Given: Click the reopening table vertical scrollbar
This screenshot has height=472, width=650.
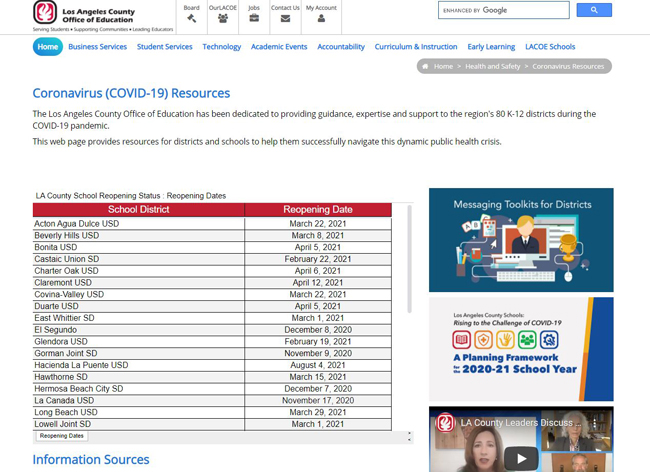Looking at the screenshot, I should pyautogui.click(x=410, y=259).
